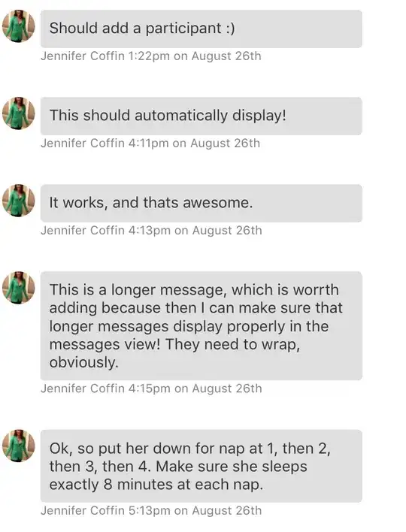Select the 'Should add a participant :)' message bubble
This screenshot has width=406, height=532.
[201, 29]
